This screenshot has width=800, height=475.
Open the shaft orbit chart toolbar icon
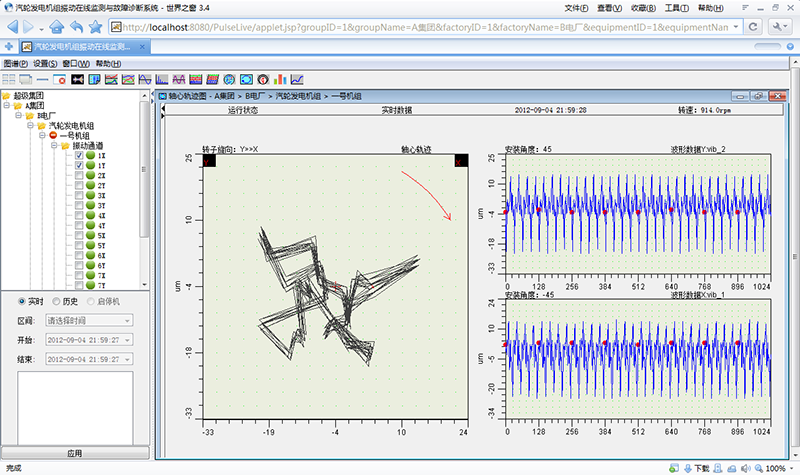pos(246,79)
